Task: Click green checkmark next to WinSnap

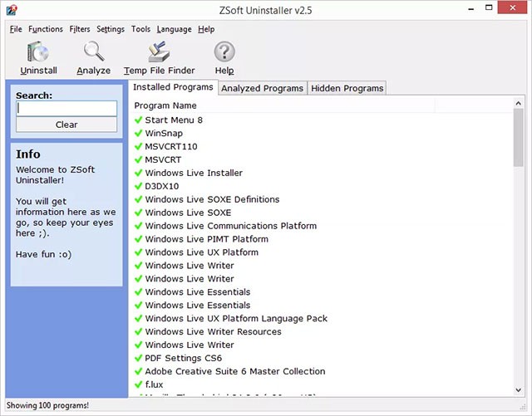Action: coord(138,133)
